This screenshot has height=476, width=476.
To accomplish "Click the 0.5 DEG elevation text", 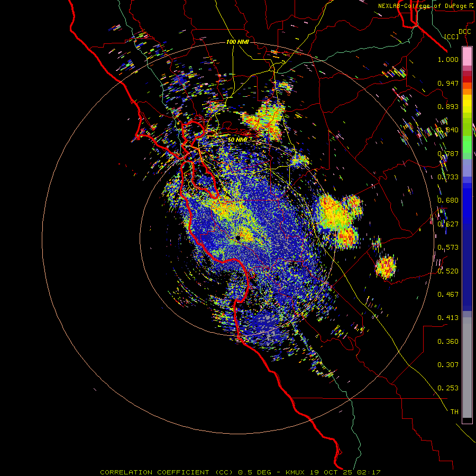I will 254,472.
